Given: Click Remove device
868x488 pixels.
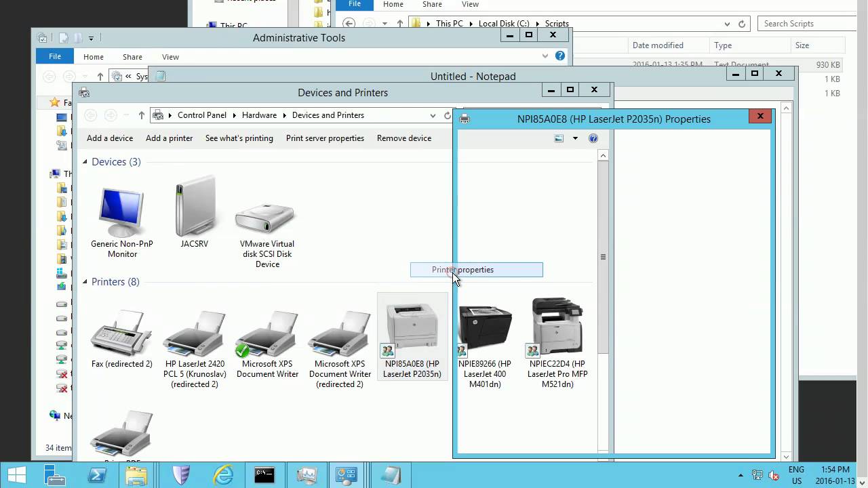Looking at the screenshot, I should tap(404, 138).
